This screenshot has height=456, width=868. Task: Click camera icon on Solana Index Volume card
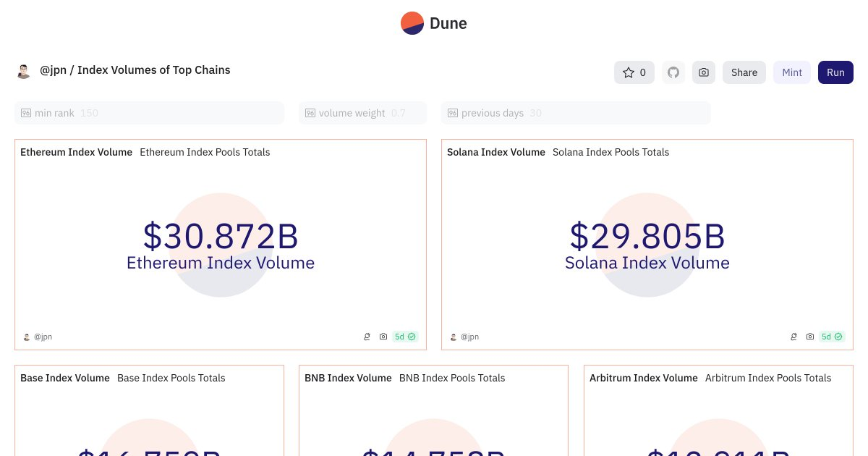pos(810,337)
